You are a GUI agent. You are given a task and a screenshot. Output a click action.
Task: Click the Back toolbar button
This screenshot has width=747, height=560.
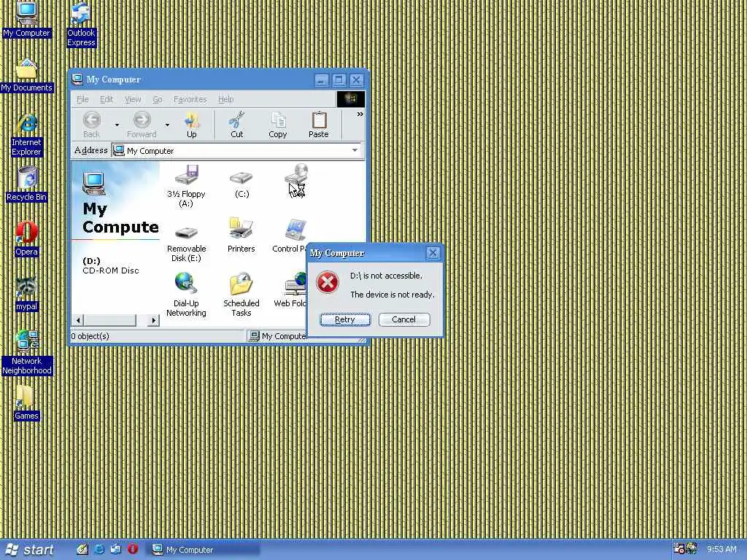91,125
